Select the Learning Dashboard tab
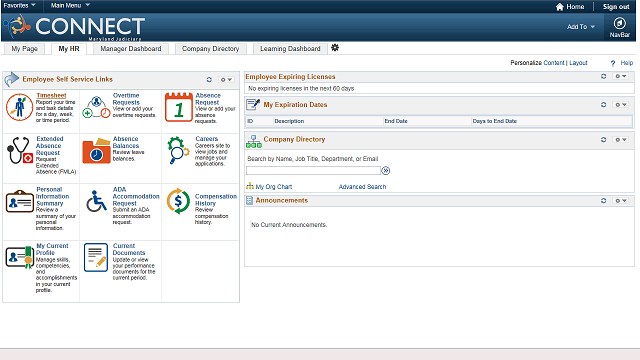The height and width of the screenshot is (360, 640). coord(290,49)
